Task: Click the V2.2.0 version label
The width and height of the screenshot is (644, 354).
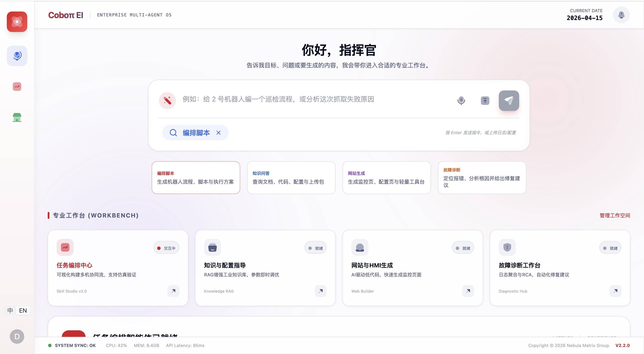Action: (x=622, y=345)
